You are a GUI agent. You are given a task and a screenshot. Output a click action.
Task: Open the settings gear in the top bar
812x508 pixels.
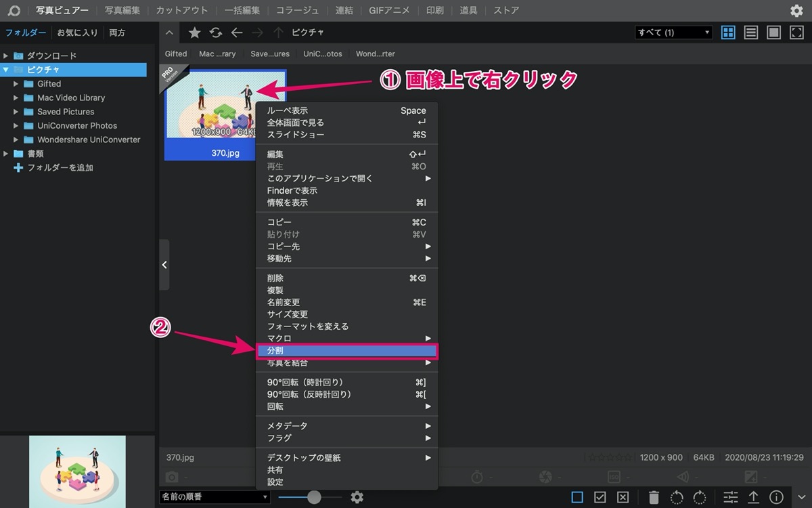coord(797,10)
